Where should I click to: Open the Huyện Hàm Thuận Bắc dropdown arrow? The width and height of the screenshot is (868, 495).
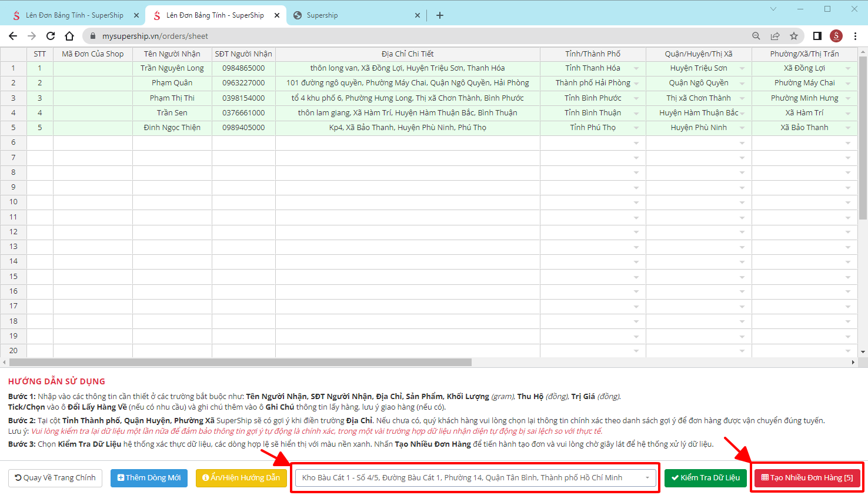tap(742, 113)
